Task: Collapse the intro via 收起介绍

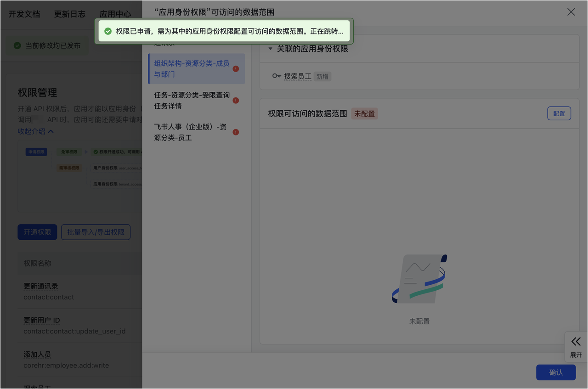Action: coord(36,131)
